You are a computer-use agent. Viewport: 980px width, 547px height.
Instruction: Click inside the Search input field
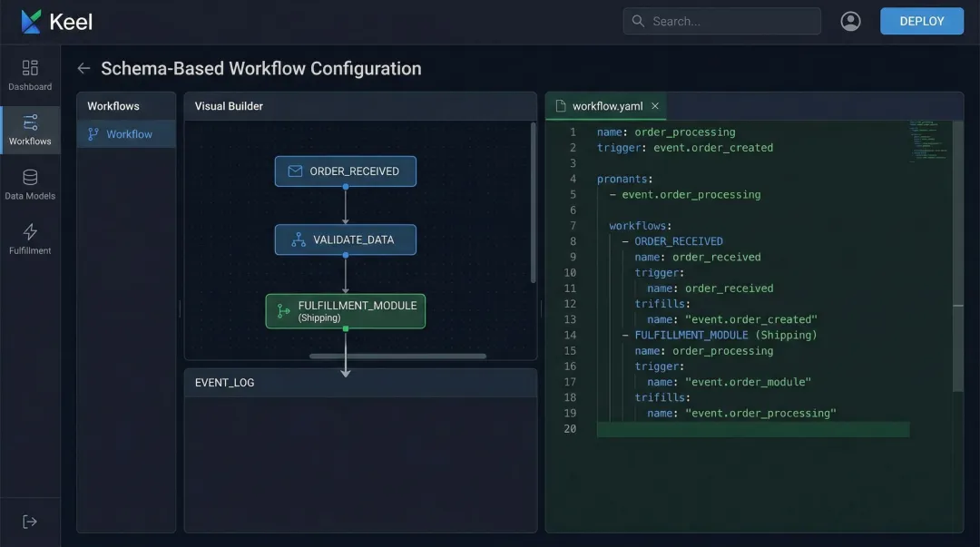[726, 20]
